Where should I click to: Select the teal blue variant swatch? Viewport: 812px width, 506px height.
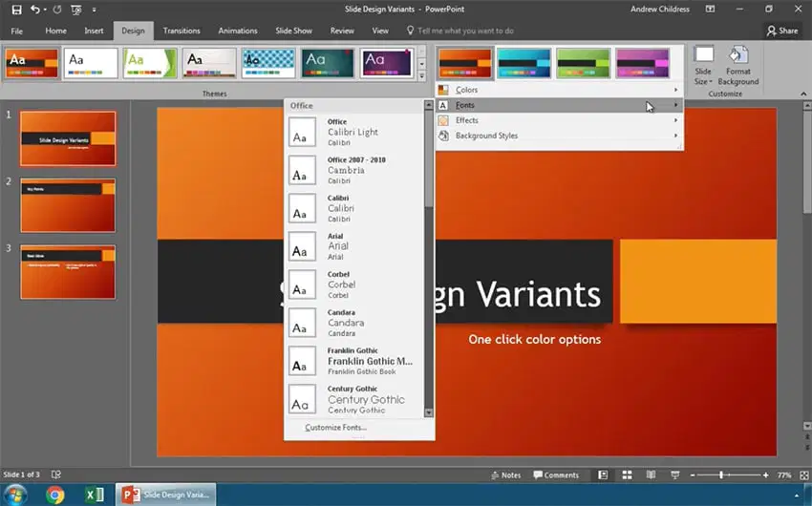(x=524, y=63)
